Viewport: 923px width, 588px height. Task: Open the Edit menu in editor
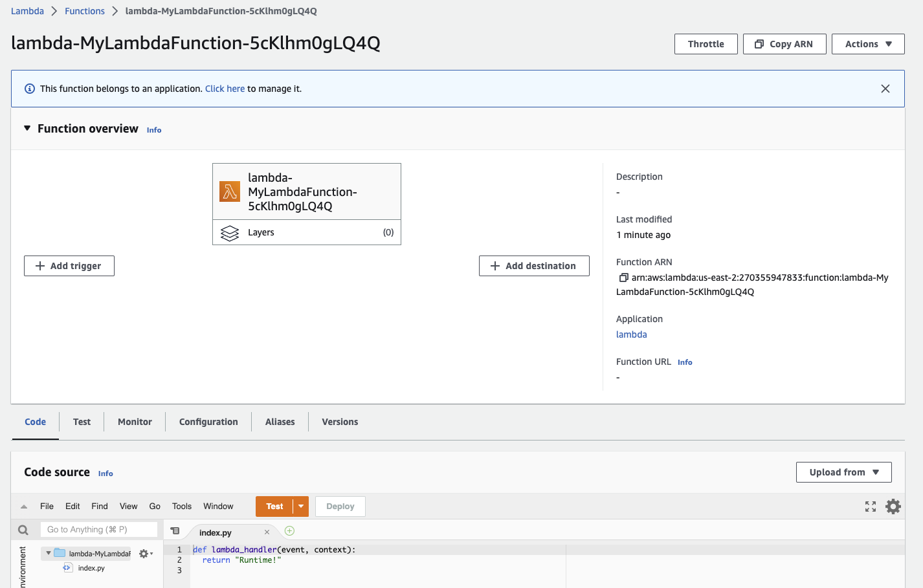[72, 506]
